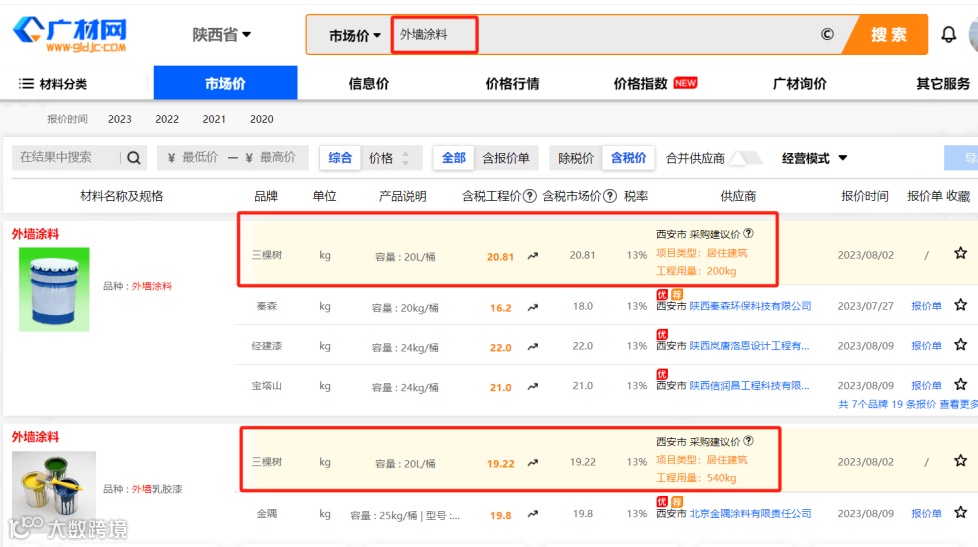View price trend for 三棵树 20.81
Image resolution: width=978 pixels, height=547 pixels.
(533, 256)
